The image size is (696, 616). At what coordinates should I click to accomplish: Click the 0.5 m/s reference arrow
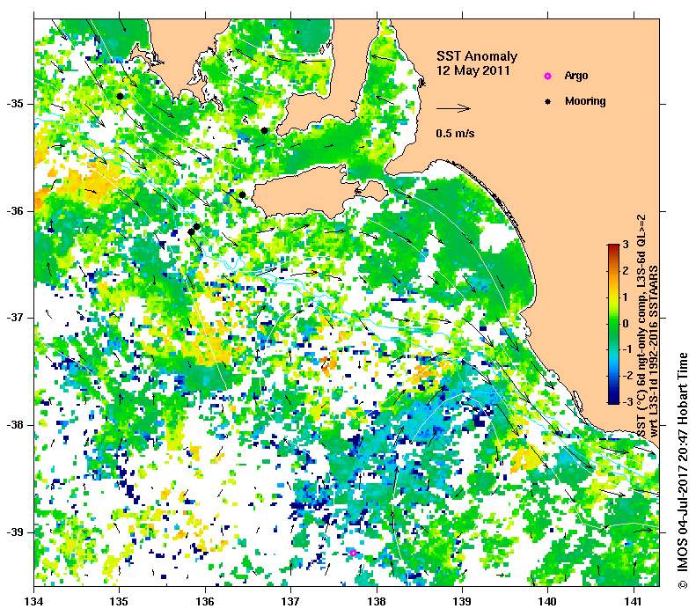click(x=453, y=108)
